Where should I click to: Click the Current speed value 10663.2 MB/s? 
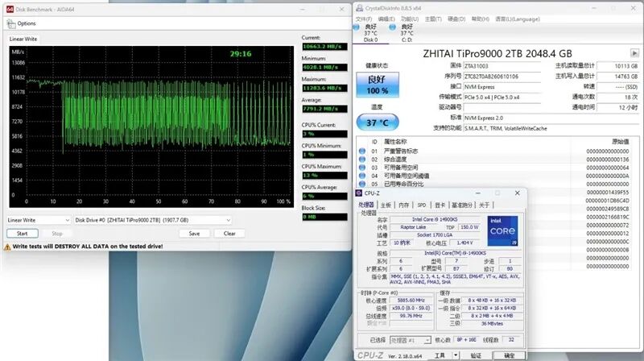pyautogui.click(x=324, y=47)
